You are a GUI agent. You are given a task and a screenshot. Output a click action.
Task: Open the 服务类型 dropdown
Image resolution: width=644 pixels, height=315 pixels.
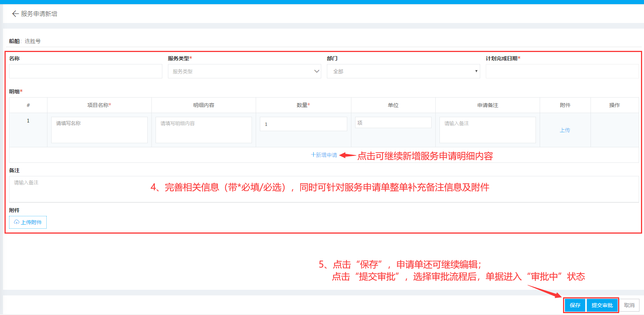point(244,71)
